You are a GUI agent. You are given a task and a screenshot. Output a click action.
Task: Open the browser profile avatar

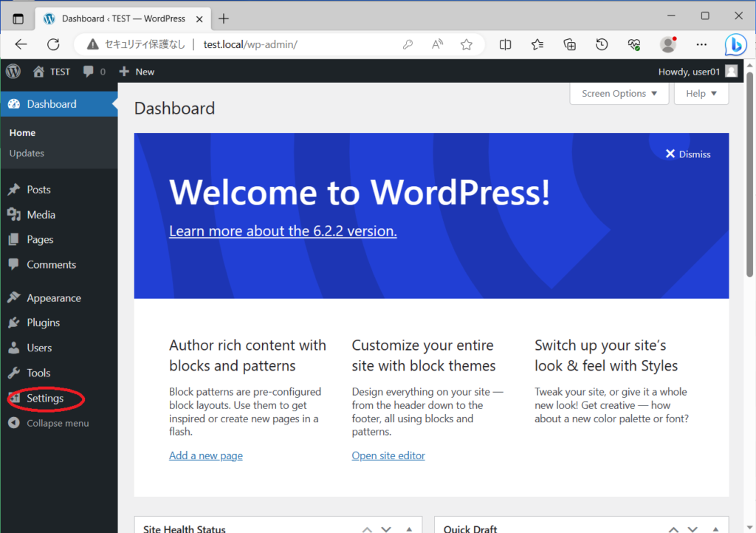point(668,44)
